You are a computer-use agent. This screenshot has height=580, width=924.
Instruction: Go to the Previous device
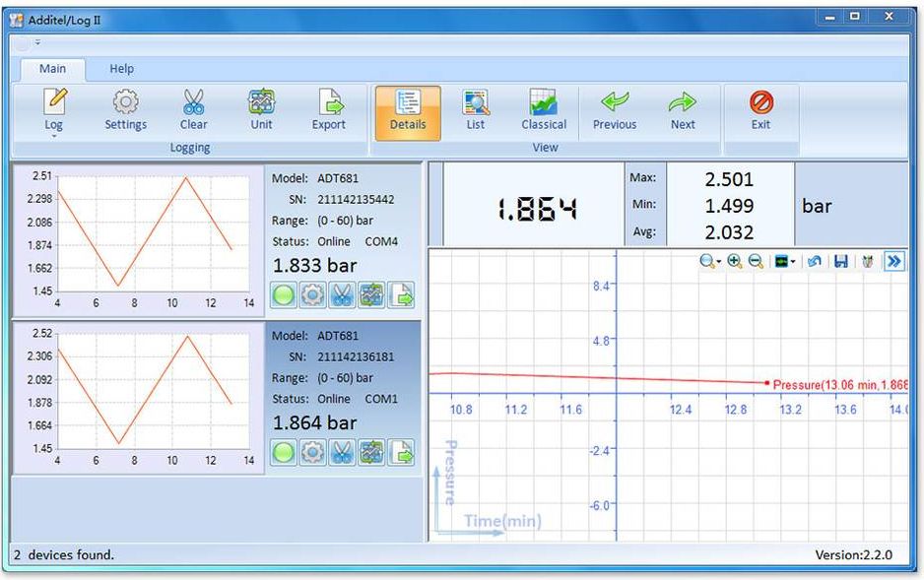click(615, 109)
